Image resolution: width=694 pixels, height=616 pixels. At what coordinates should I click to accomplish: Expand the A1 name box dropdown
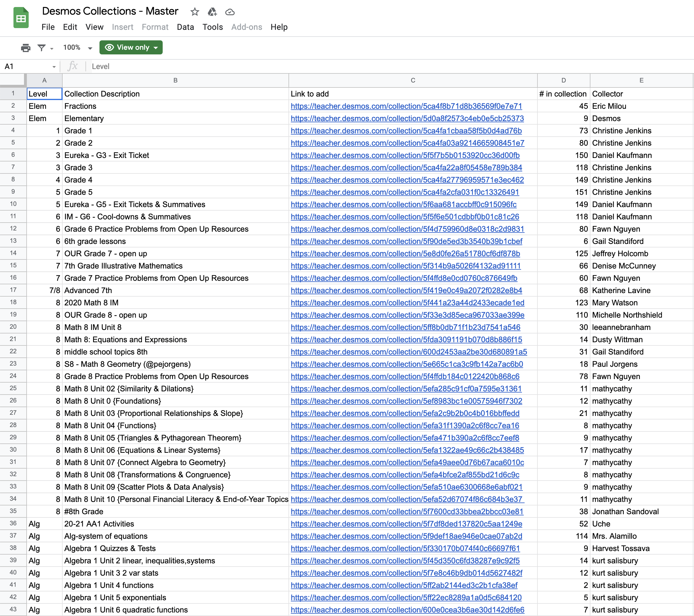pos(54,67)
